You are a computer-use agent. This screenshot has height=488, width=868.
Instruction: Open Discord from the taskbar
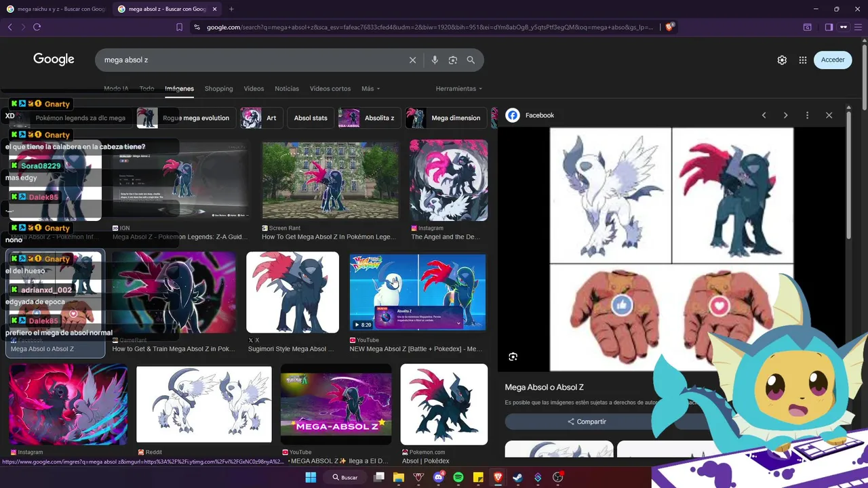[438, 477]
